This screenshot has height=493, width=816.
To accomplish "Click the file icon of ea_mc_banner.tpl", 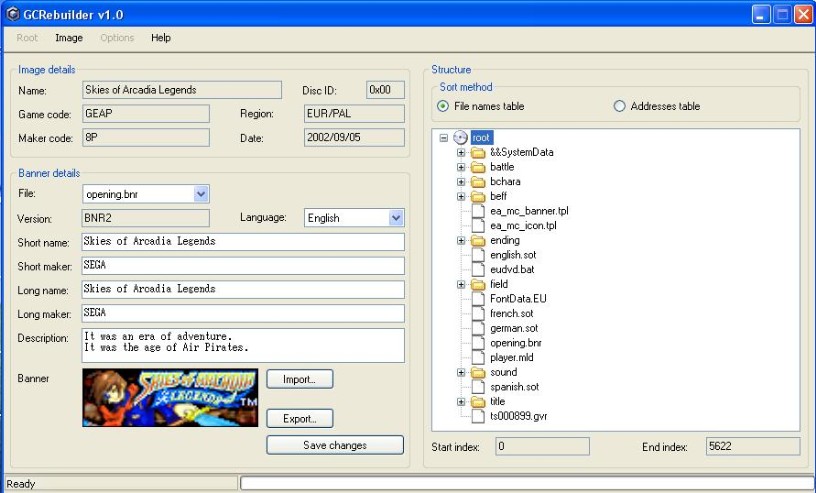I will click(x=478, y=211).
